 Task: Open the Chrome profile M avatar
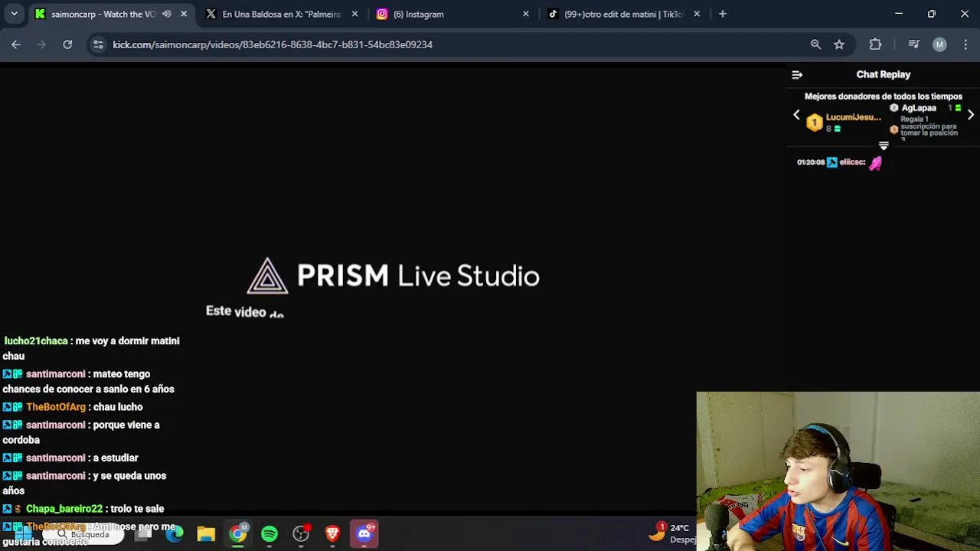click(939, 44)
